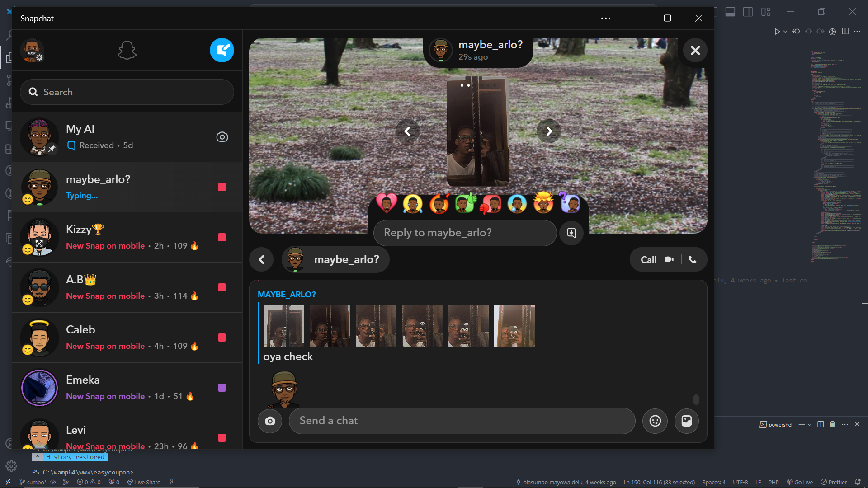
Task: Kill the VS Code terminal
Action: (833, 424)
